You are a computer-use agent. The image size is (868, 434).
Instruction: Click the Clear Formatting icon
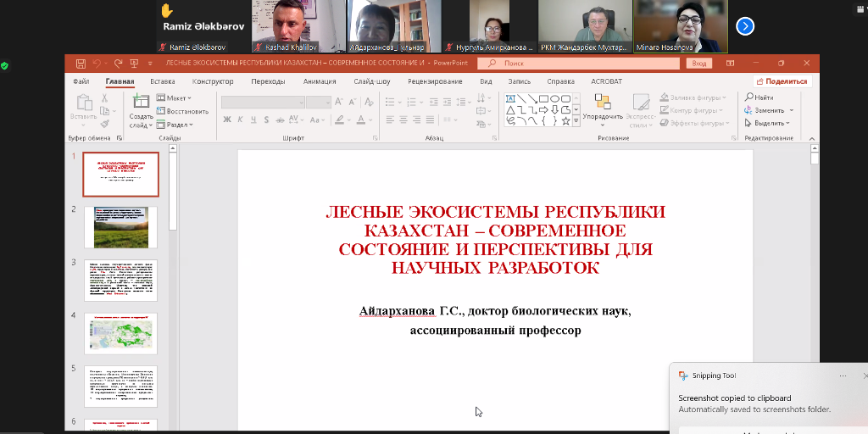pos(368,103)
